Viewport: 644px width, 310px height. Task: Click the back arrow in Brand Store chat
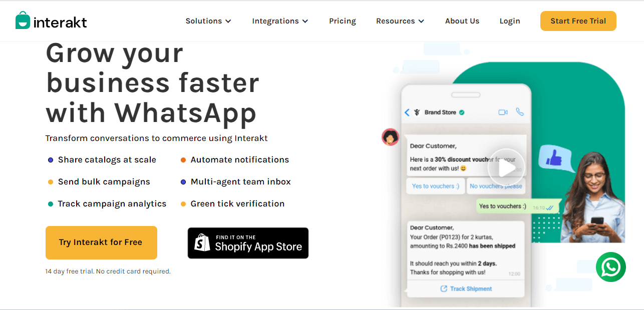point(407,112)
